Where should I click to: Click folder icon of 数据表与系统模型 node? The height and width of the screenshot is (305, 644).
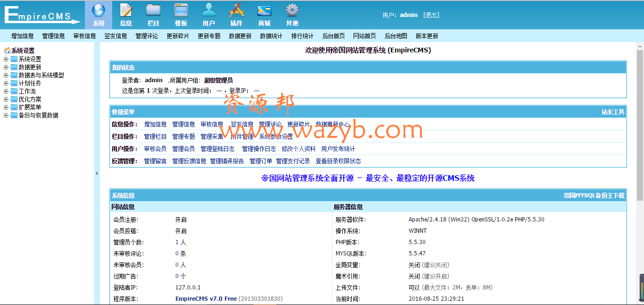(14, 75)
